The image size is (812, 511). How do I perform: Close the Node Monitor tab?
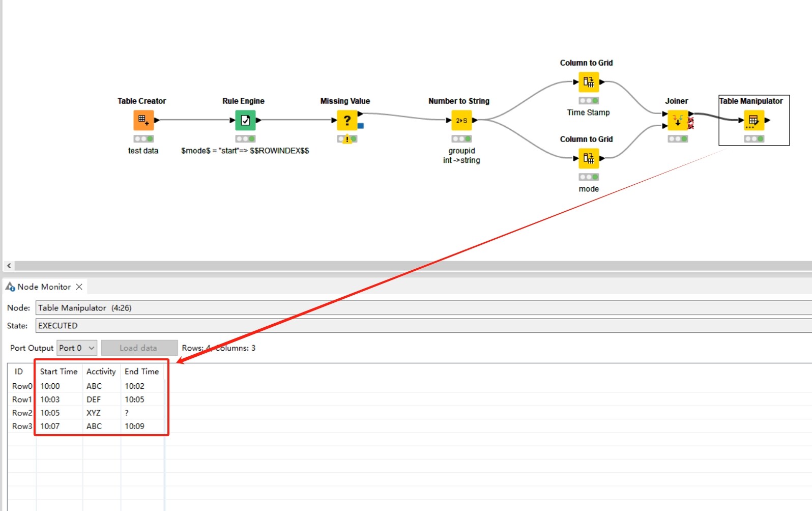[x=79, y=287]
